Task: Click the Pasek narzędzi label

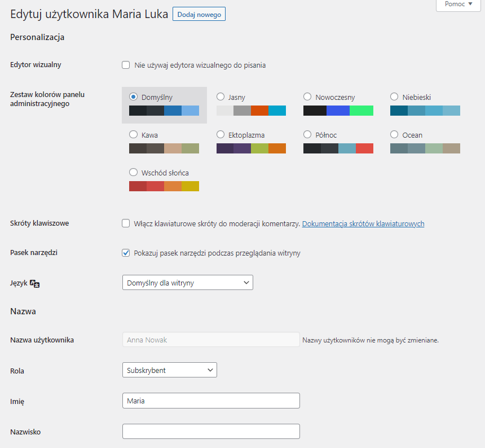Action: (34, 252)
